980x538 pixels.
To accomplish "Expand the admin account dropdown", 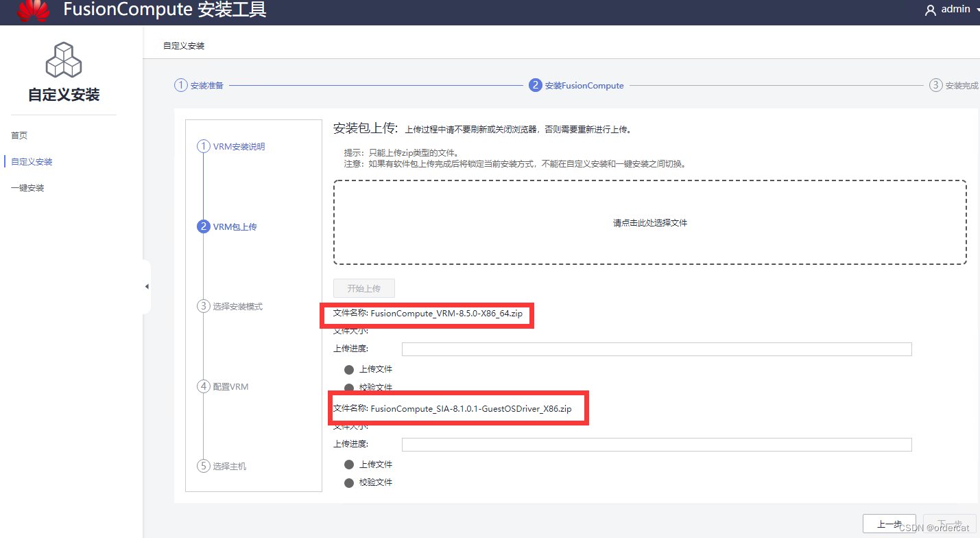I will coord(977,9).
